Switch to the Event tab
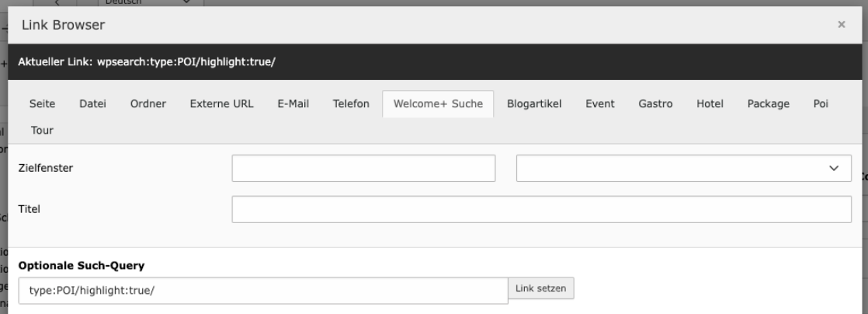The height and width of the screenshot is (314, 868). pos(600,104)
